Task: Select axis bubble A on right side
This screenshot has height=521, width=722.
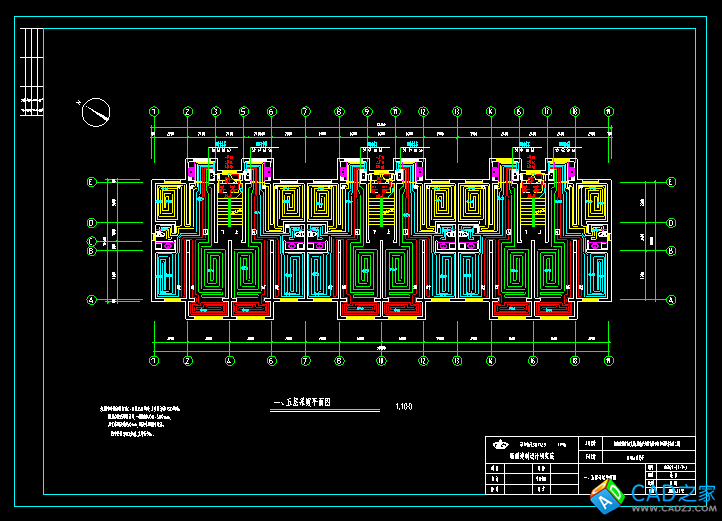Action: pyautogui.click(x=671, y=300)
